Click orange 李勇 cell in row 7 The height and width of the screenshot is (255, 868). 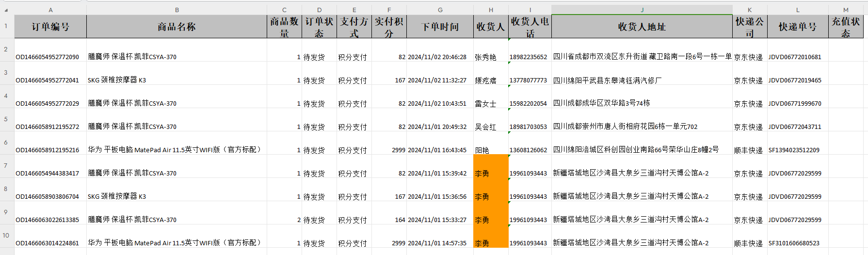click(491, 166)
